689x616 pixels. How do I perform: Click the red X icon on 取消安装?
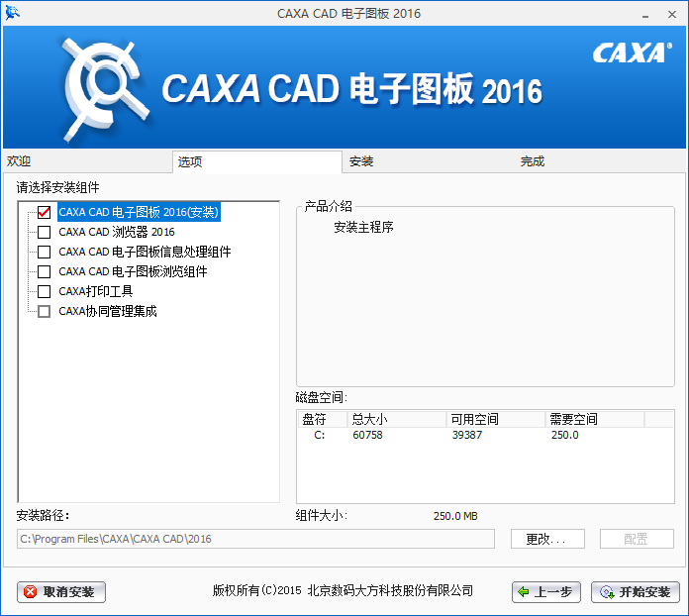31,592
